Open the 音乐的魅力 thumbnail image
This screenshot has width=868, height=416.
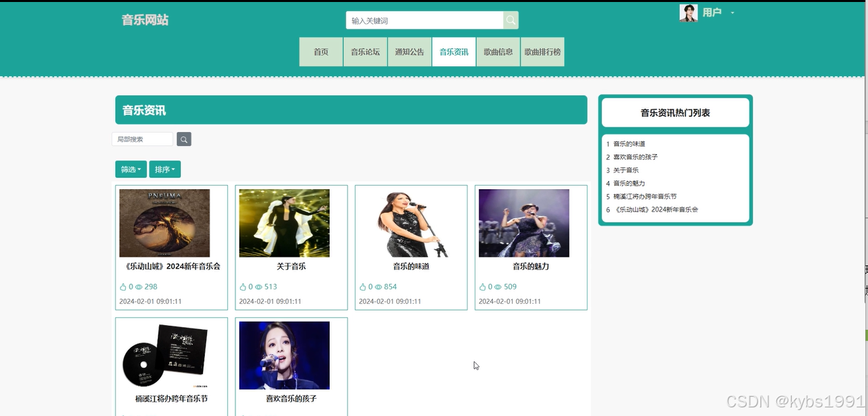(524, 223)
